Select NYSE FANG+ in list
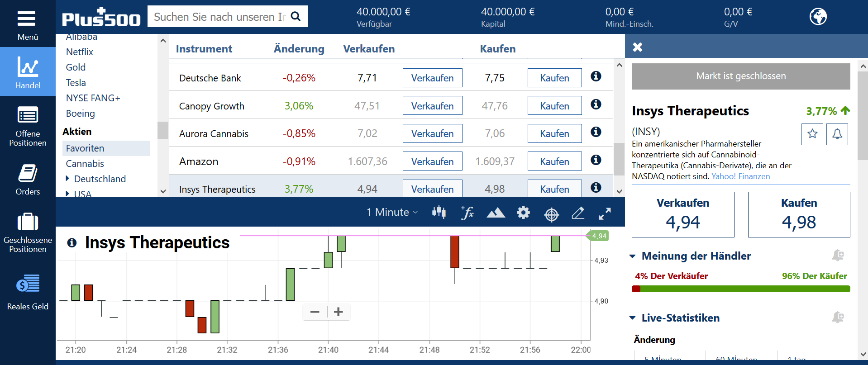The image size is (868, 365). click(93, 98)
